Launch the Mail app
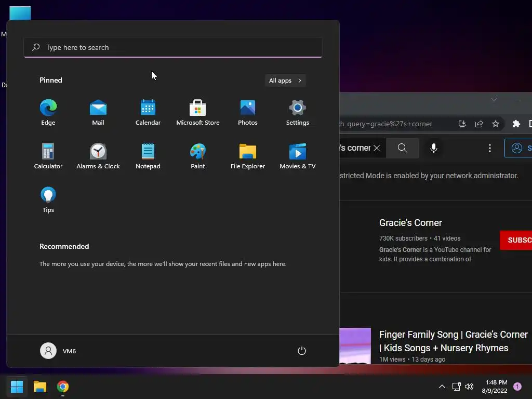Viewport: 532px width, 399px height. pyautogui.click(x=98, y=113)
